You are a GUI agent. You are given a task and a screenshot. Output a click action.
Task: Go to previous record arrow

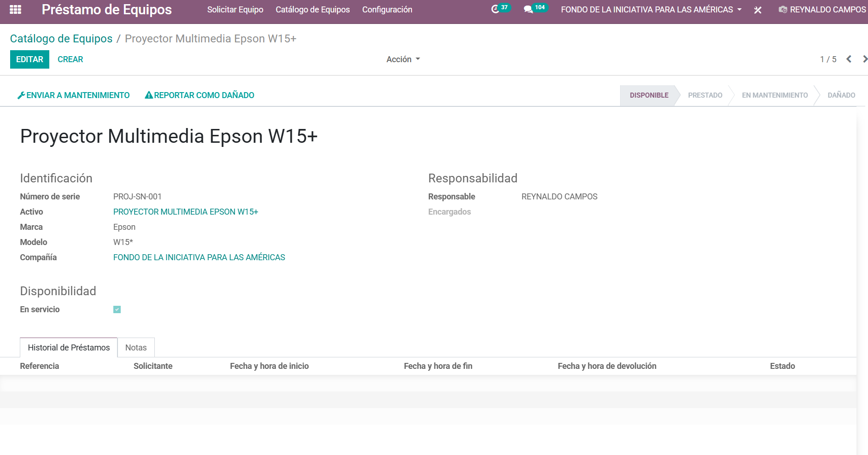[849, 59]
